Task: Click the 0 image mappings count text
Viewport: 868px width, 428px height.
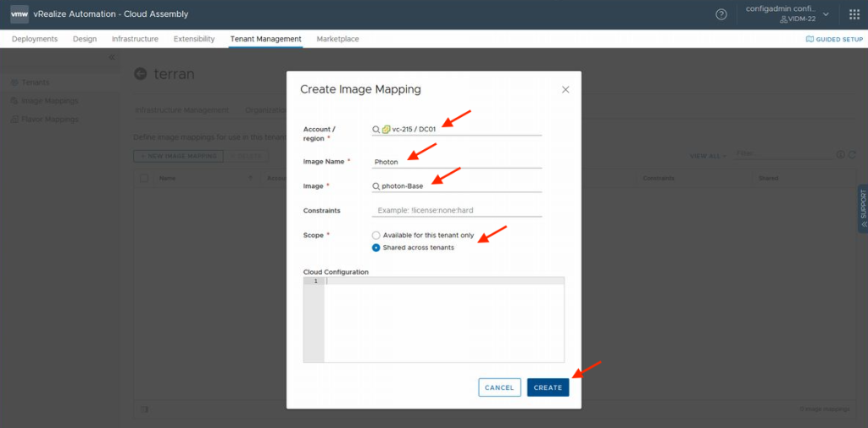Action: [824, 409]
